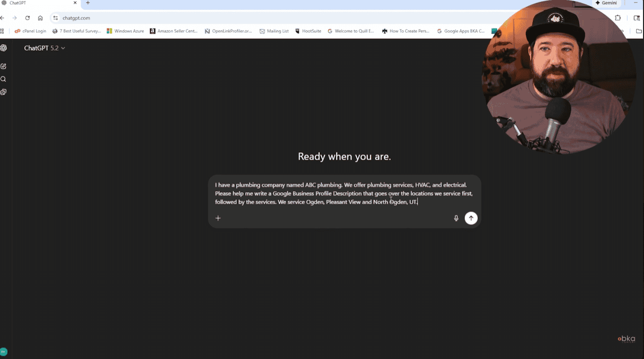This screenshot has height=359, width=644.
Task: Go to the browser home page icon
Action: point(40,18)
